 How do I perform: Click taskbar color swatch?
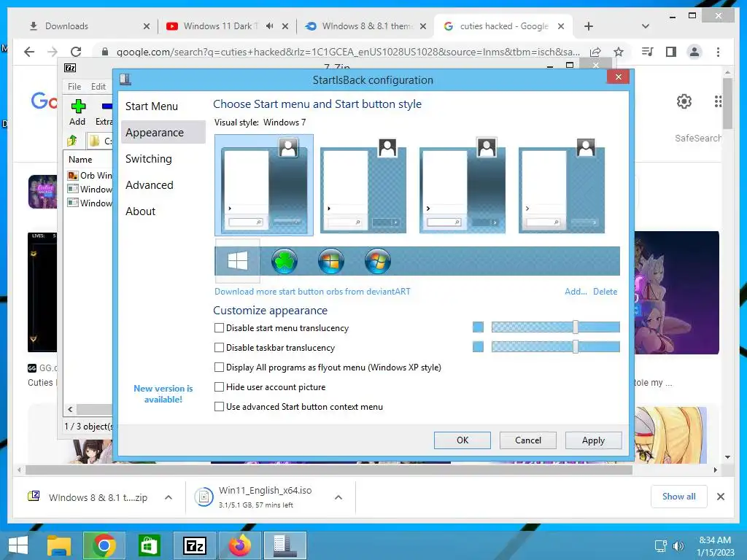click(478, 346)
